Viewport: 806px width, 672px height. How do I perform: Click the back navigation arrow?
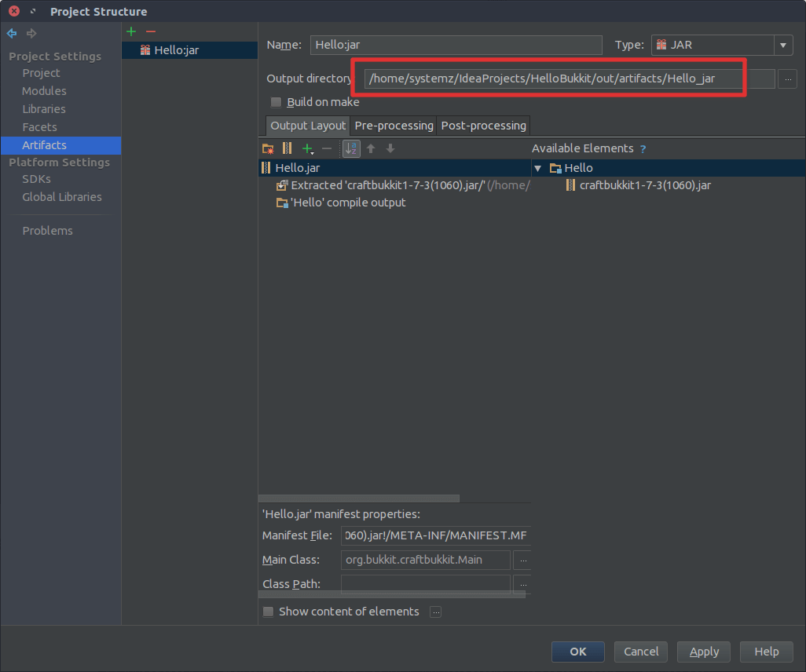click(x=12, y=33)
